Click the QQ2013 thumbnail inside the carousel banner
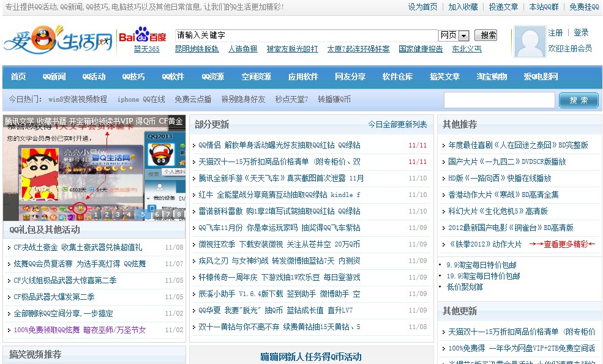 point(162,154)
